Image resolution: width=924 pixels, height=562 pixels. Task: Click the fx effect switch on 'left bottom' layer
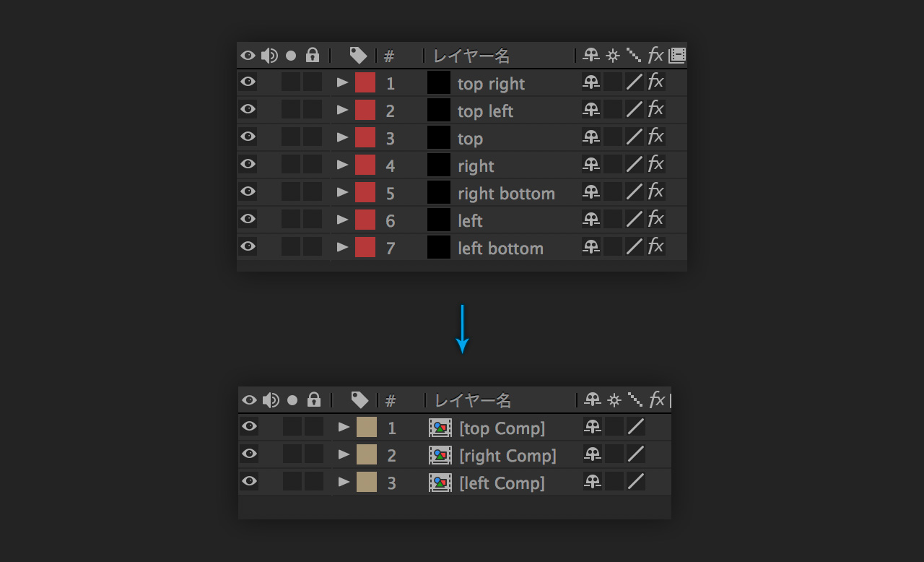point(655,247)
